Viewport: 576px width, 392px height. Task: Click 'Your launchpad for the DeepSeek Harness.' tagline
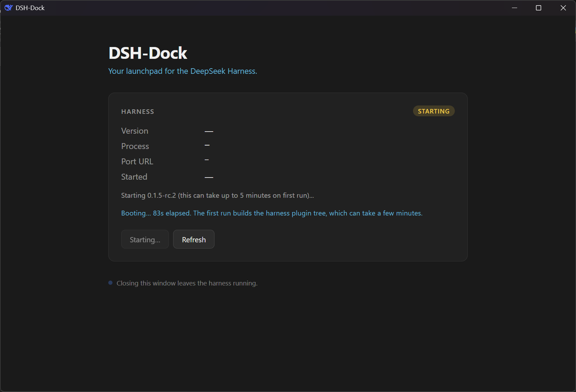coord(182,71)
